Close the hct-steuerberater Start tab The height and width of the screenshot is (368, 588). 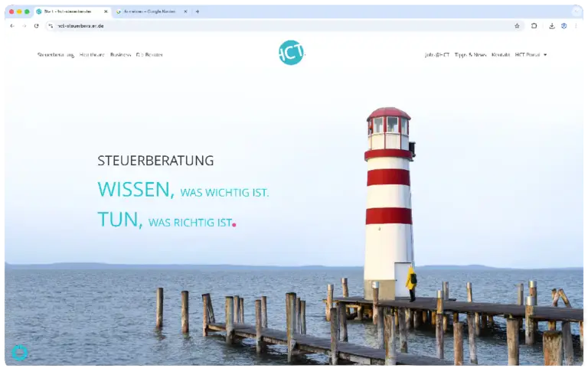point(106,11)
